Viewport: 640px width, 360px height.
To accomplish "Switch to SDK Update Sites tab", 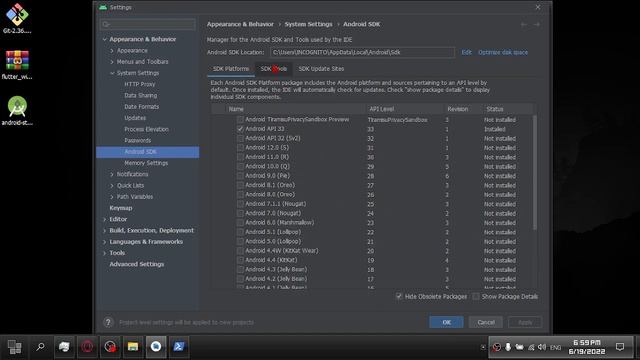I will (321, 69).
